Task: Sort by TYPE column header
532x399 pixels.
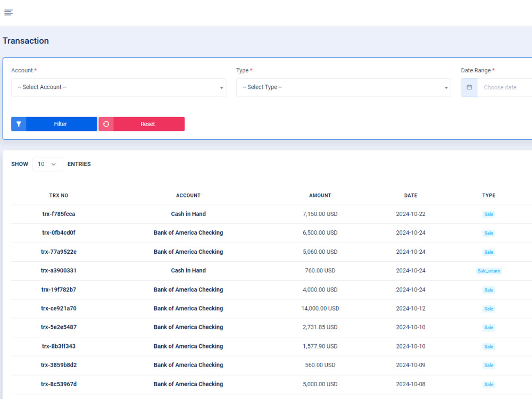Action: click(488, 195)
